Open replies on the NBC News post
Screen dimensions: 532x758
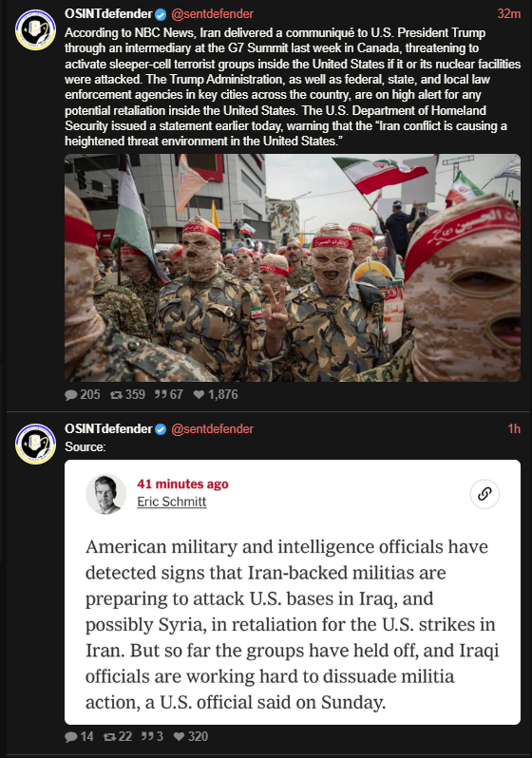(83, 395)
